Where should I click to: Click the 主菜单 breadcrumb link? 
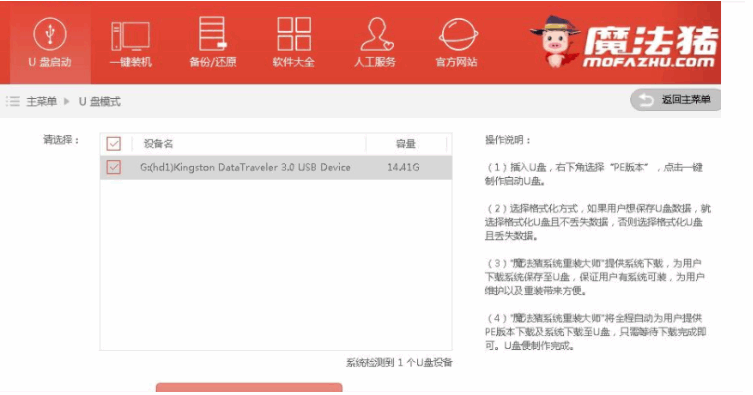point(41,101)
